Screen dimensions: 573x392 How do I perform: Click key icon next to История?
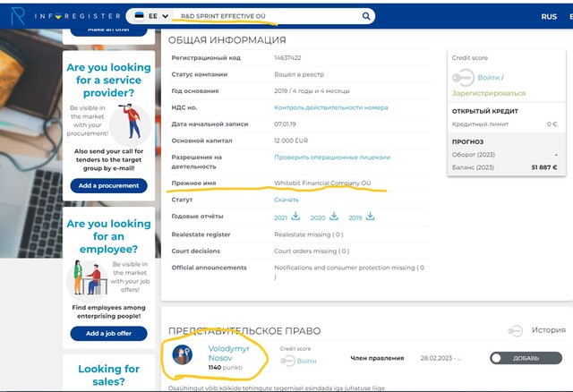[x=516, y=331]
